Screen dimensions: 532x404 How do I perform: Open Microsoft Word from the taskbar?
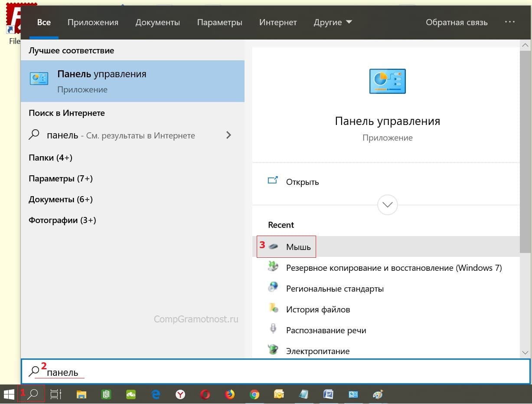pyautogui.click(x=328, y=394)
